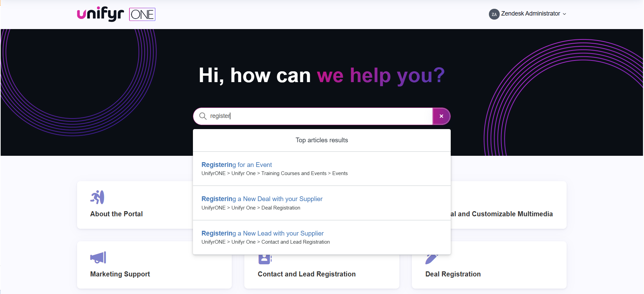Click the About the Portal runner icon
The image size is (644, 294).
[x=97, y=197]
